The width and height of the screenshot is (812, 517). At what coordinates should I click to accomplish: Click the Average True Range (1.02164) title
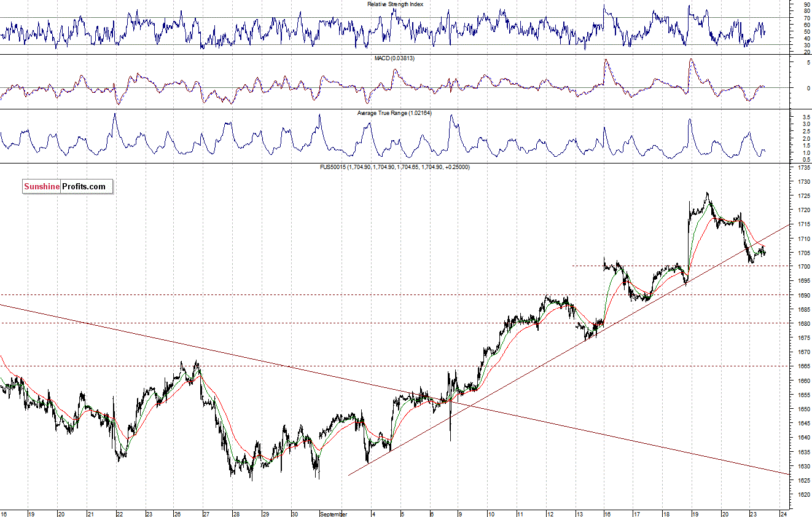pyautogui.click(x=395, y=113)
